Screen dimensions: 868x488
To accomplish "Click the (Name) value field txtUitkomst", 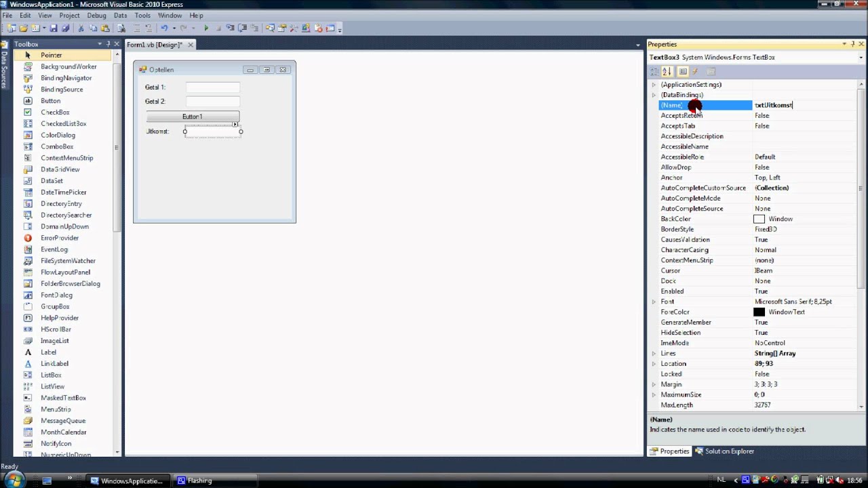I will [805, 105].
